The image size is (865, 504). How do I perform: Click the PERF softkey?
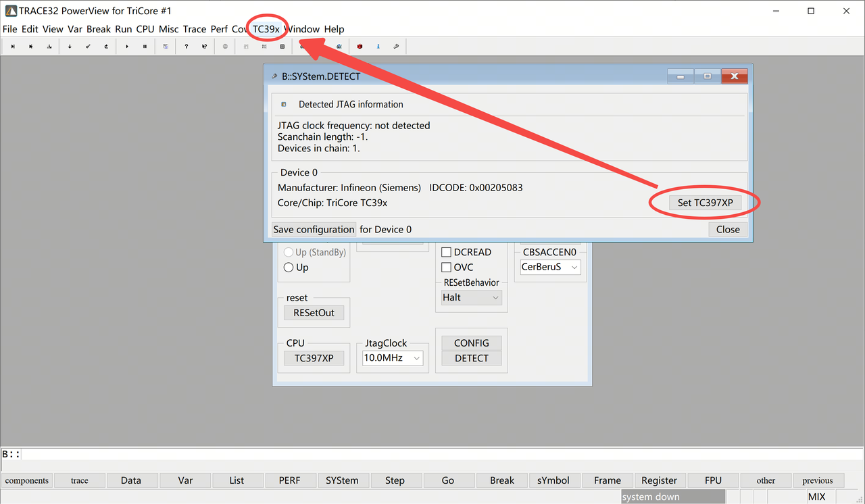[289, 480]
